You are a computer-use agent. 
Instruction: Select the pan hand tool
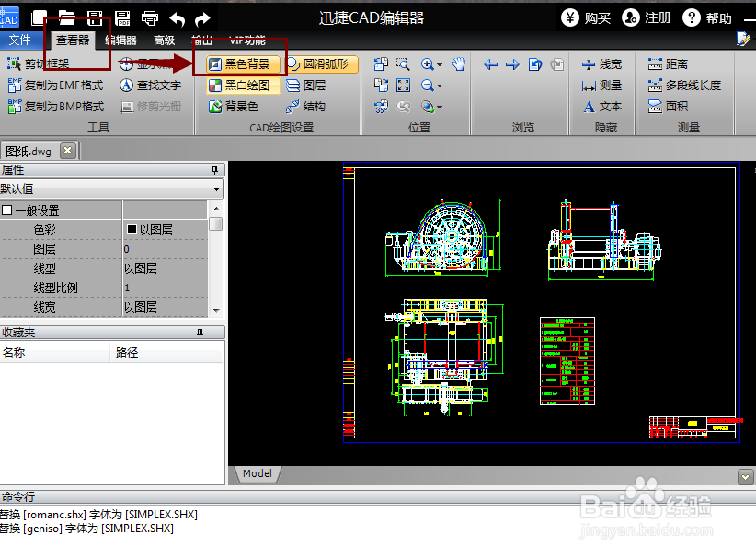[459, 64]
